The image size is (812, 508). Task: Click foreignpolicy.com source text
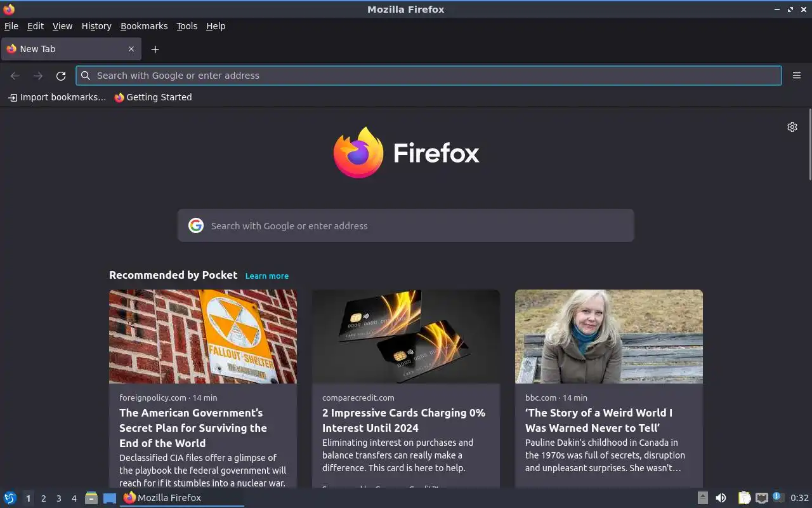click(153, 398)
